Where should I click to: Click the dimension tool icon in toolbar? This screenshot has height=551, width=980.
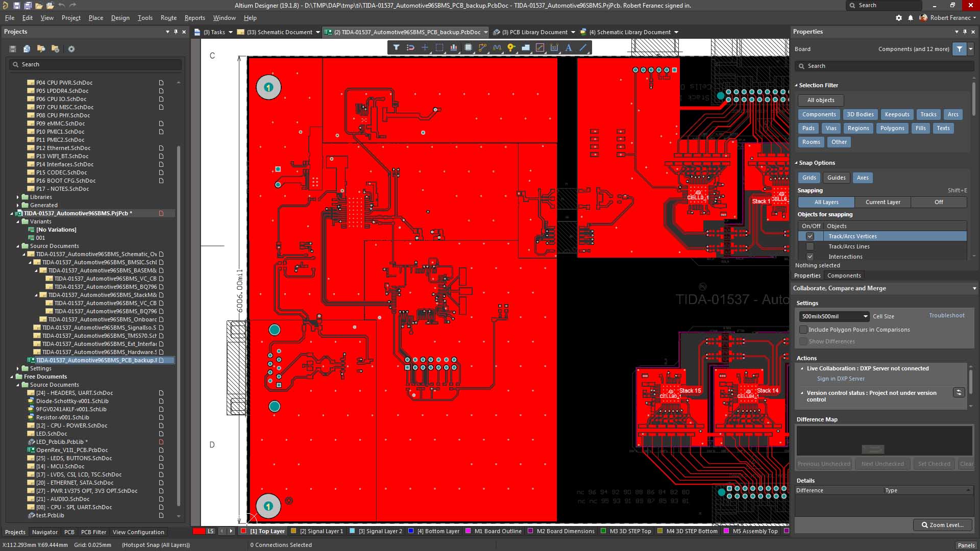tap(554, 47)
